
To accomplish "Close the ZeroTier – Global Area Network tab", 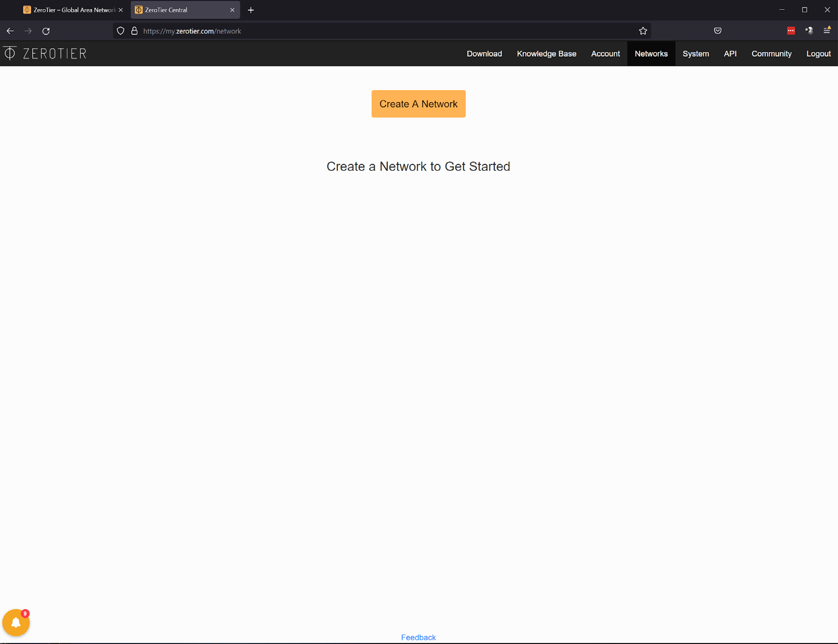I will coord(120,10).
